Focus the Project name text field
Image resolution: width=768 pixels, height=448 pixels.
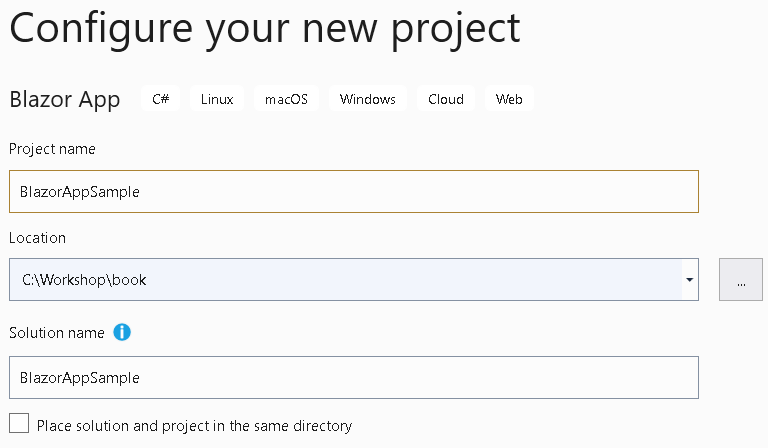pos(353,192)
